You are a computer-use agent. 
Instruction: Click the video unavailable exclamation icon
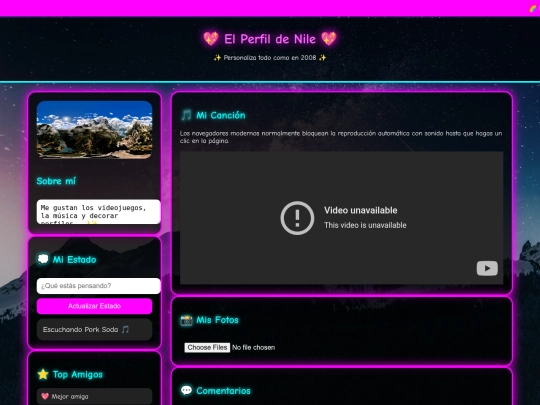pyautogui.click(x=297, y=218)
